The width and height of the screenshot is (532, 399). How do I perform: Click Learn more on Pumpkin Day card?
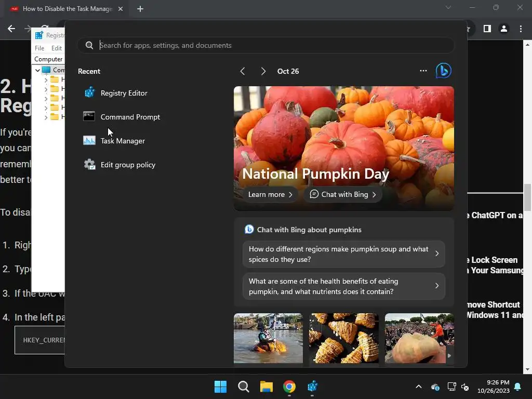(x=270, y=195)
